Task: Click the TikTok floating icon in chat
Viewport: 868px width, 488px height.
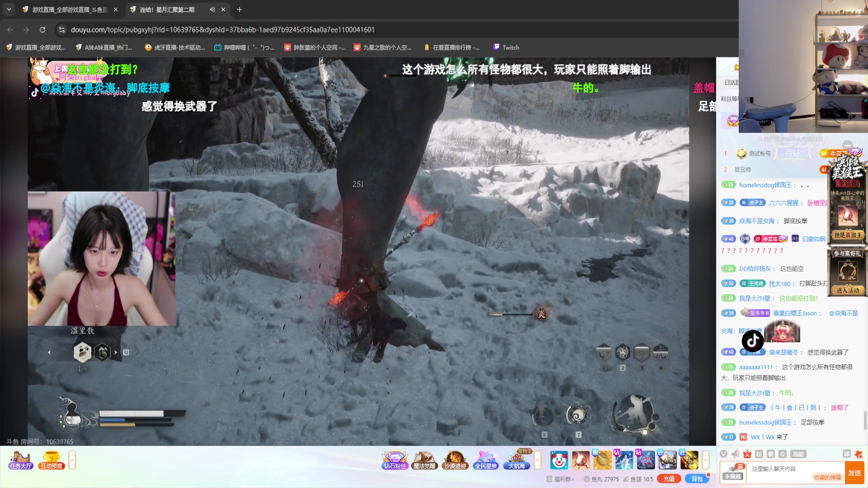Action: tap(753, 341)
